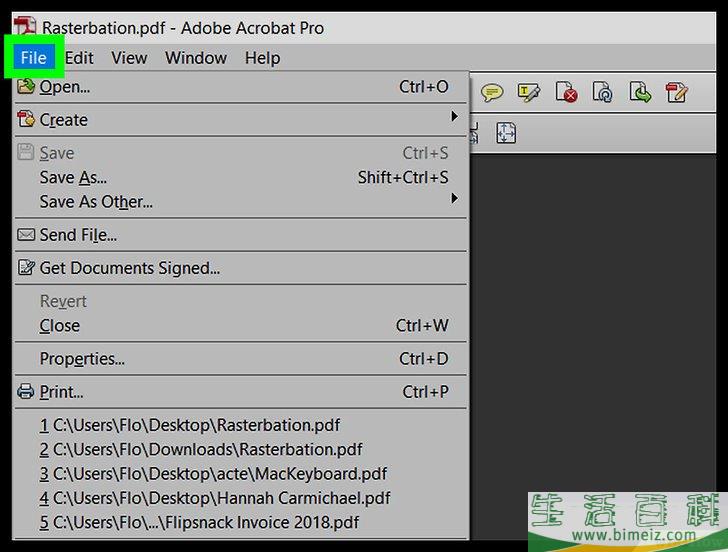Open the Window menu

point(196,58)
